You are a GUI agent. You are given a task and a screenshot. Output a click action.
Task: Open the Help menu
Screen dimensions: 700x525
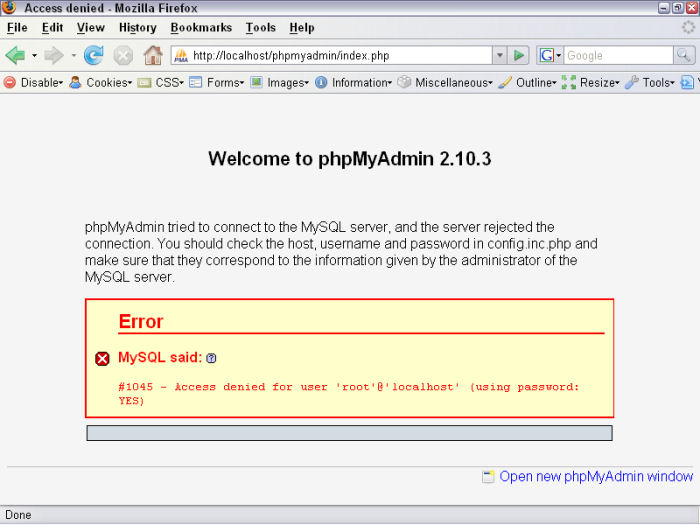(x=302, y=28)
